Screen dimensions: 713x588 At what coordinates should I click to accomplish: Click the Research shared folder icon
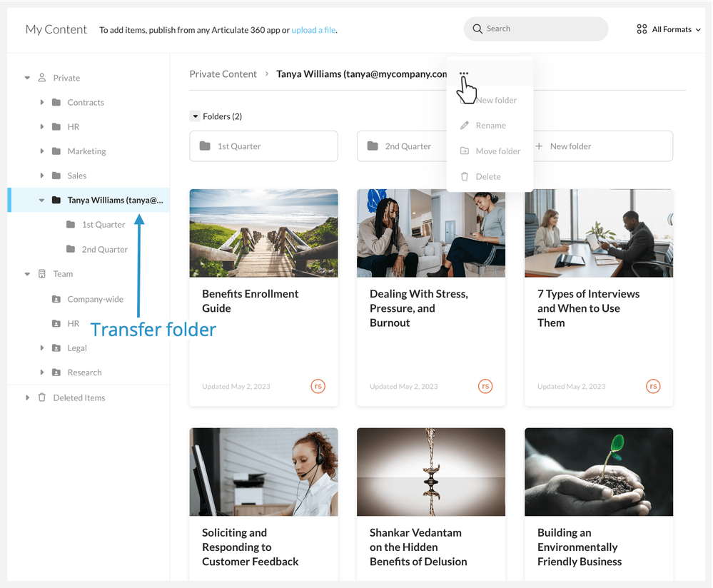[x=56, y=372]
